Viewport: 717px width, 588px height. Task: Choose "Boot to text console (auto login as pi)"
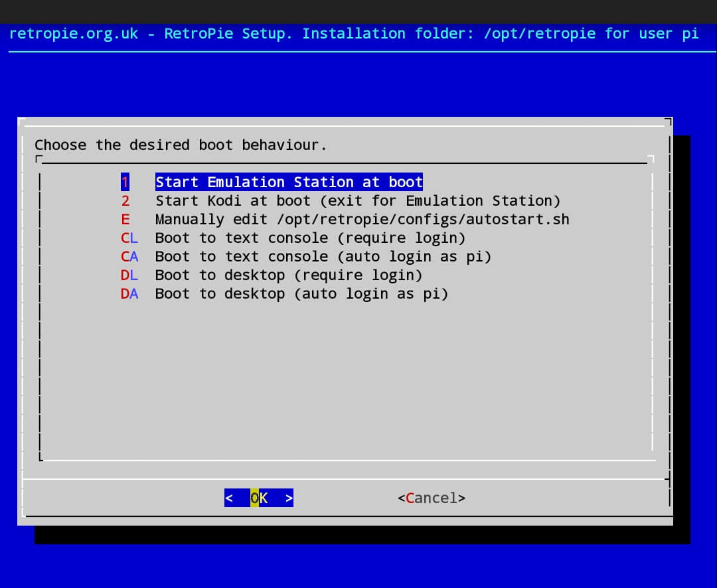[323, 256]
